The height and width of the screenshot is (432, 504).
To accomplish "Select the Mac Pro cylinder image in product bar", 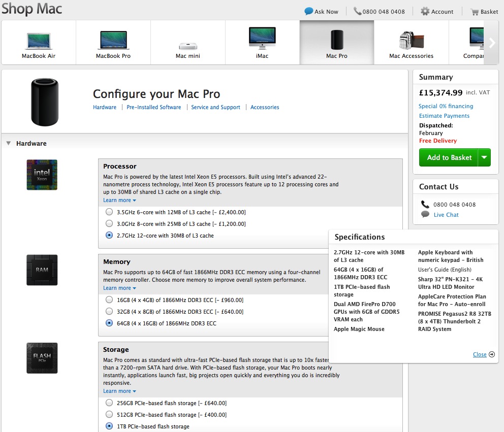I will coord(337,40).
